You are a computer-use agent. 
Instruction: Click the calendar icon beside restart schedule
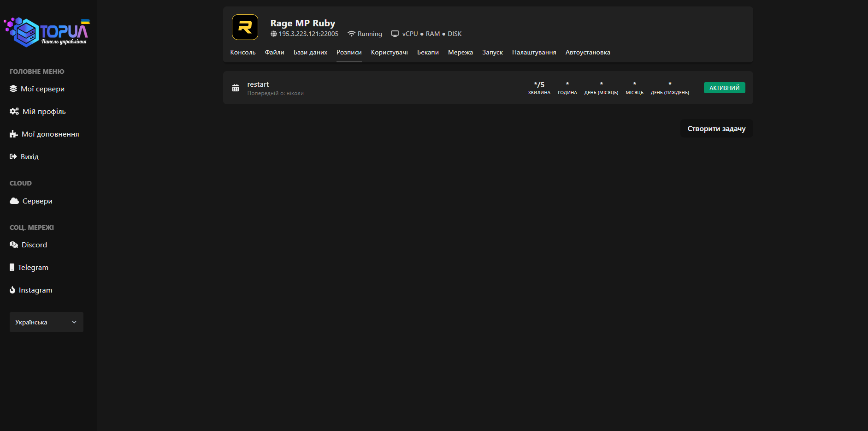(236, 88)
